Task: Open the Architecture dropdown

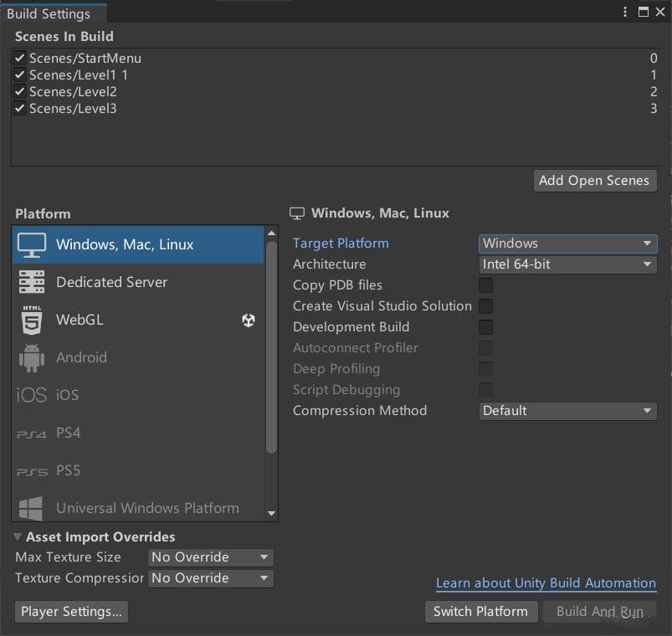Action: click(568, 264)
